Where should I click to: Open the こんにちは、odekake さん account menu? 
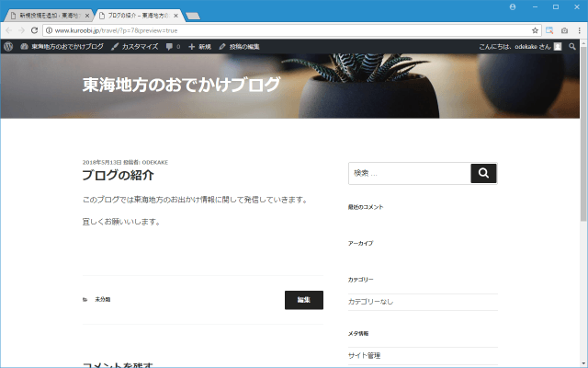(x=520, y=47)
